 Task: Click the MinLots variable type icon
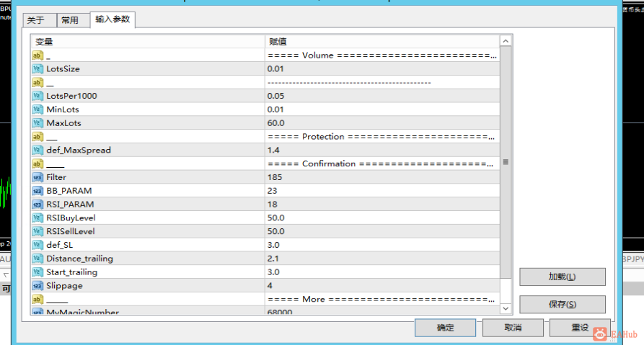point(38,109)
